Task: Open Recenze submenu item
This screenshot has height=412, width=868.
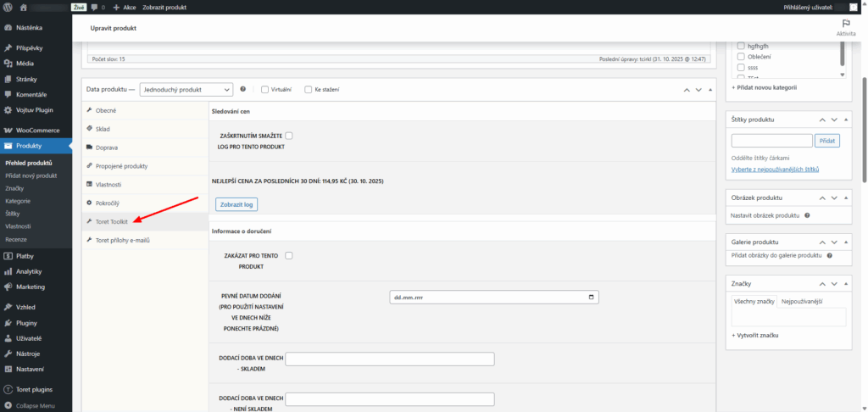Action: click(16, 239)
